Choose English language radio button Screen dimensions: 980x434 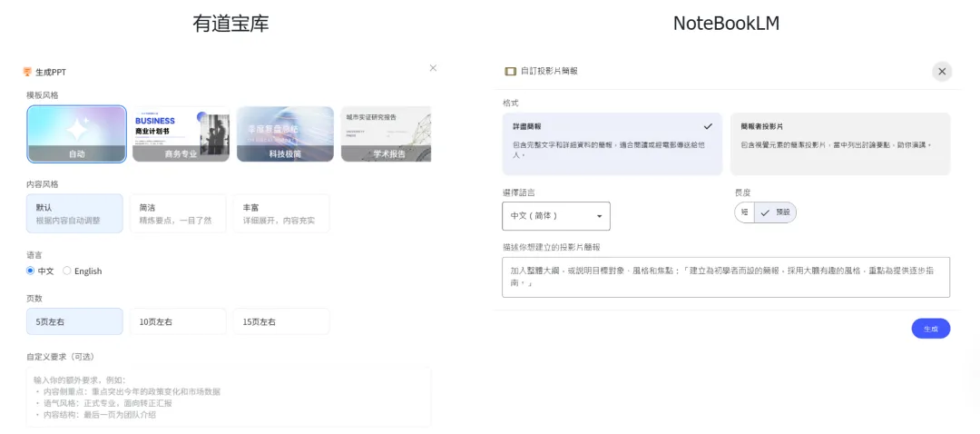[x=67, y=271]
